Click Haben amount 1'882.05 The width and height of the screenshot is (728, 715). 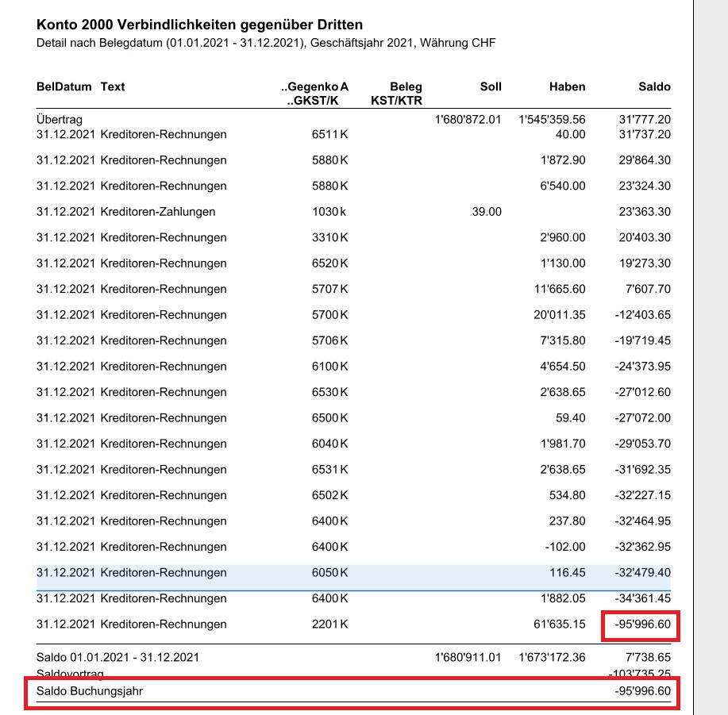[x=563, y=598]
